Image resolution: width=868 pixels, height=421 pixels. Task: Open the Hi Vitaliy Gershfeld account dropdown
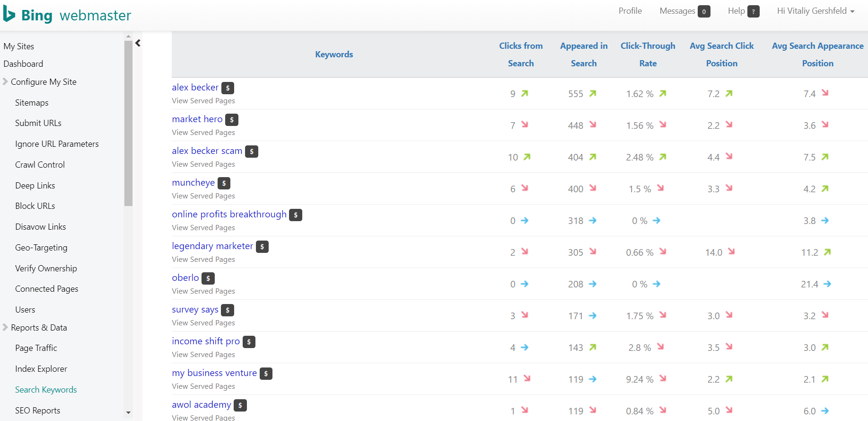tap(815, 11)
